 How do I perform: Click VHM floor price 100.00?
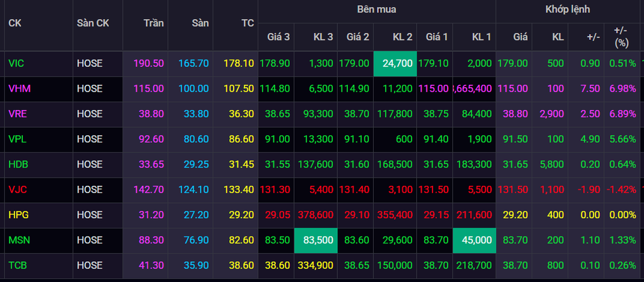pyautogui.click(x=193, y=89)
